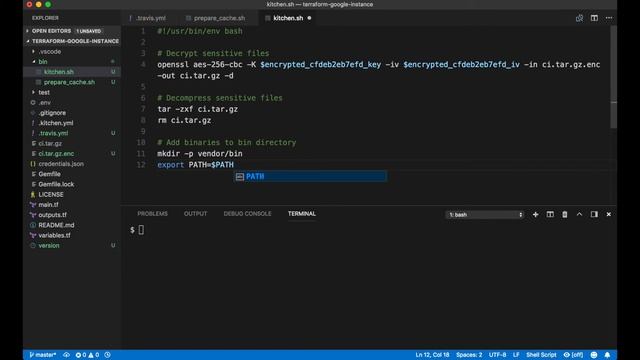This screenshot has width=640, height=360.
Task: Open feedback smiley in status bar
Action: (x=594, y=355)
